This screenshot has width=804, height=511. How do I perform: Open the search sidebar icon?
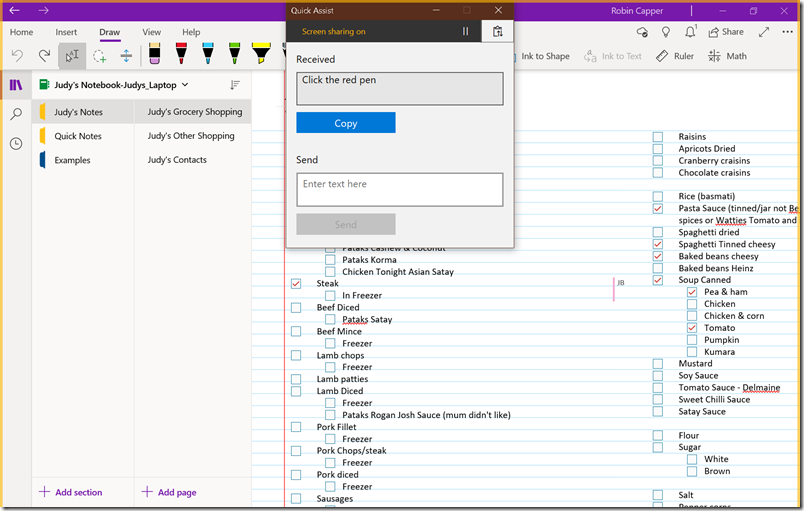(16, 115)
